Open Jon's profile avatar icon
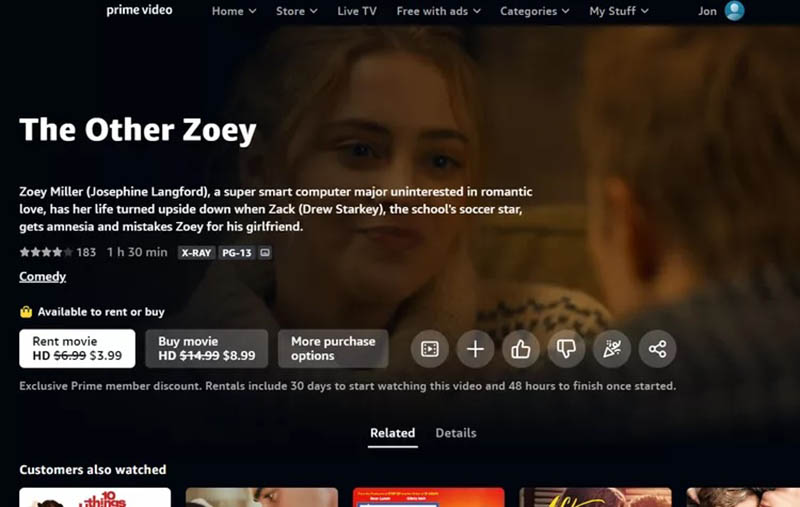This screenshot has width=800, height=507. tap(734, 10)
